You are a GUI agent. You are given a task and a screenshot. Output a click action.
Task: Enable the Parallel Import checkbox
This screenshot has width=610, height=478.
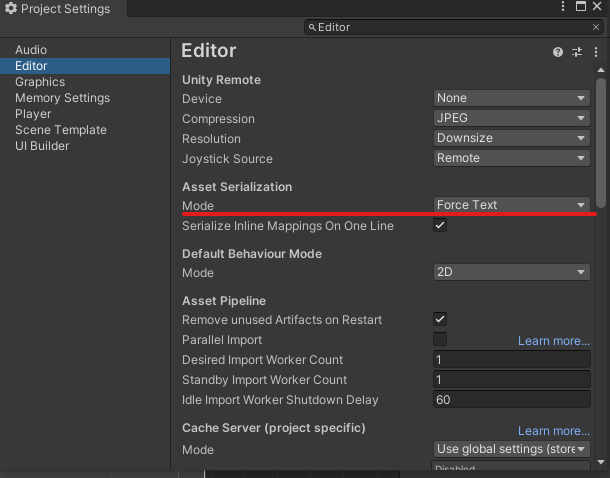tap(440, 339)
